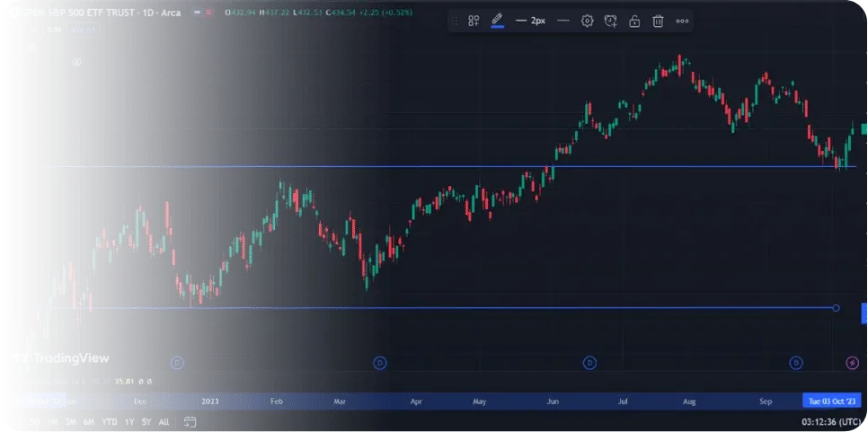Screen dimensions: 868x432
Task: Click the lower horizontal line's endpoint handle
Action: coord(836,307)
